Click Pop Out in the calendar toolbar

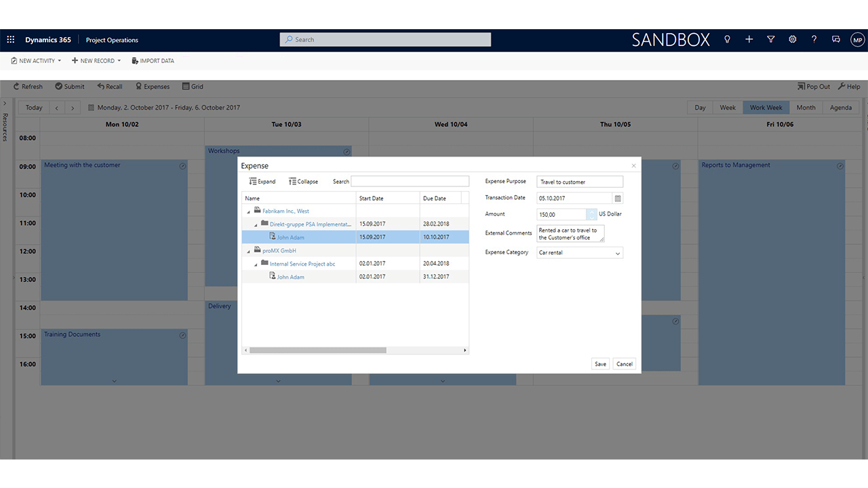pyautogui.click(x=814, y=87)
